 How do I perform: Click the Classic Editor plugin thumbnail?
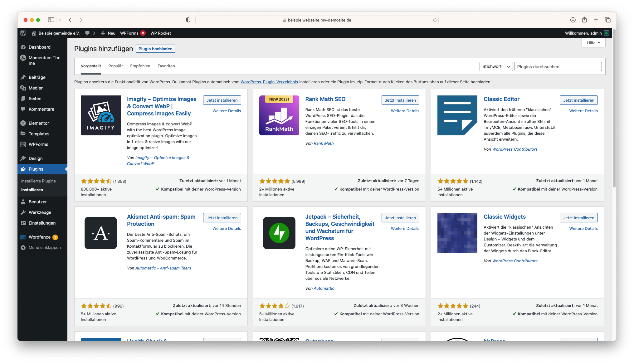pyautogui.click(x=457, y=115)
